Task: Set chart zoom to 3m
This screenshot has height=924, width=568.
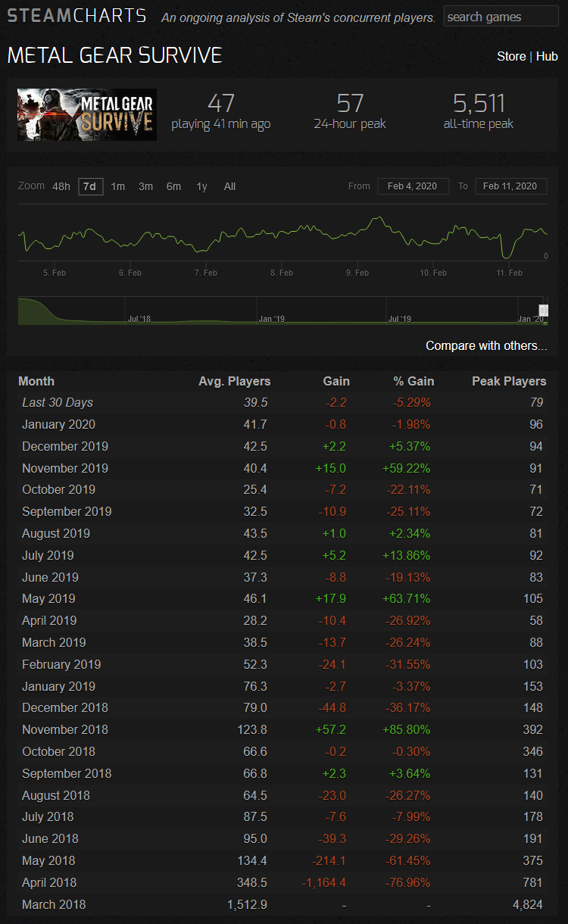Action: 146,186
